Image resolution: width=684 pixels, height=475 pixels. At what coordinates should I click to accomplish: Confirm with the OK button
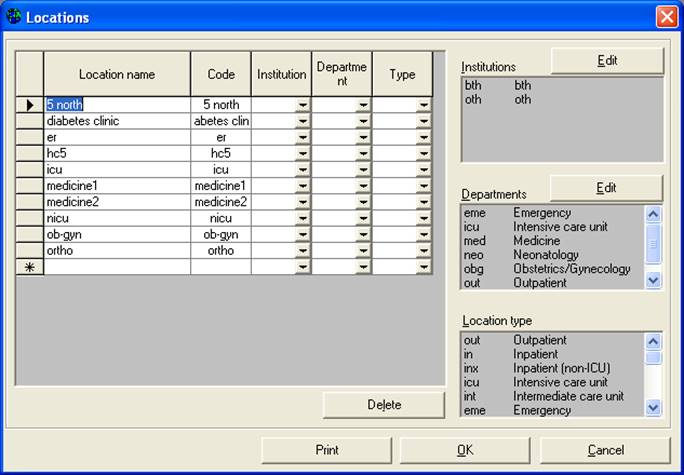(x=465, y=450)
